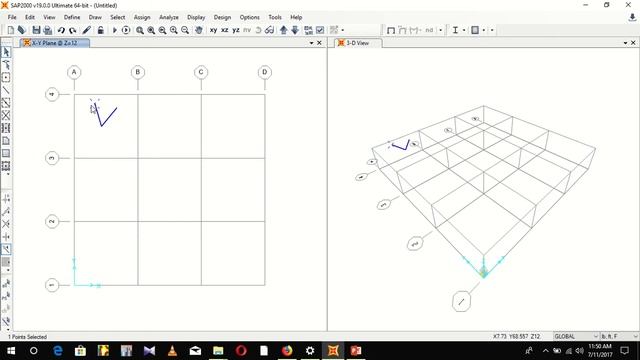The width and height of the screenshot is (640, 360).
Task: Click the shell design square icon
Action: coord(475,30)
